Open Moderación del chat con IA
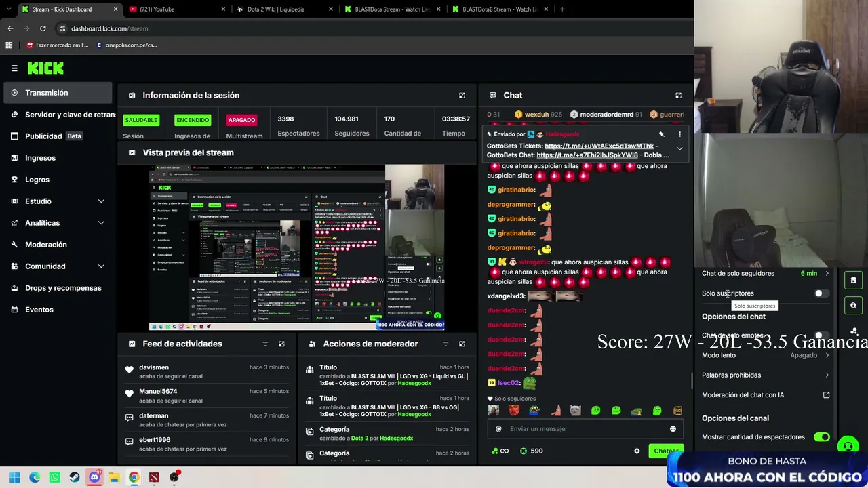The image size is (868, 488). (765, 395)
